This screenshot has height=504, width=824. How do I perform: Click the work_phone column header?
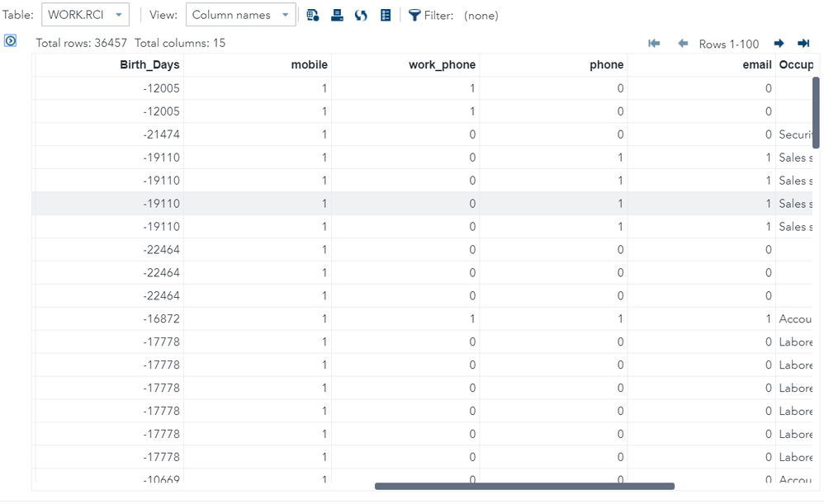(442, 64)
